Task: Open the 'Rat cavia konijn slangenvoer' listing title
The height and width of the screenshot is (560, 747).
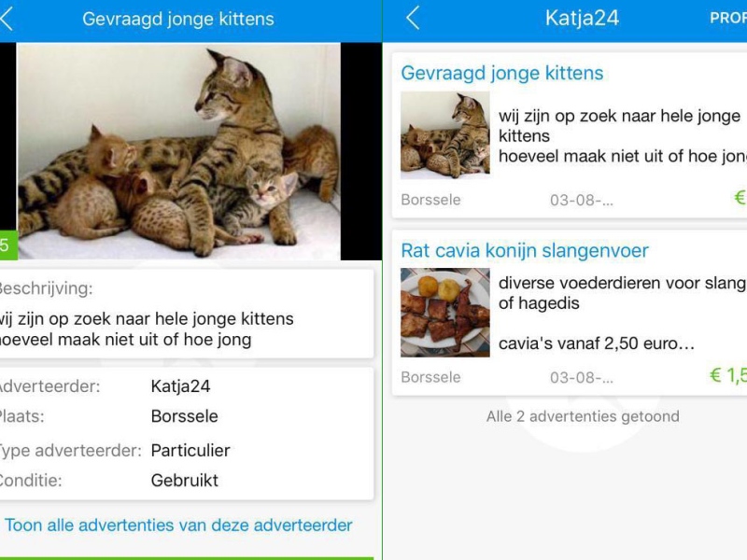Action: [525, 250]
